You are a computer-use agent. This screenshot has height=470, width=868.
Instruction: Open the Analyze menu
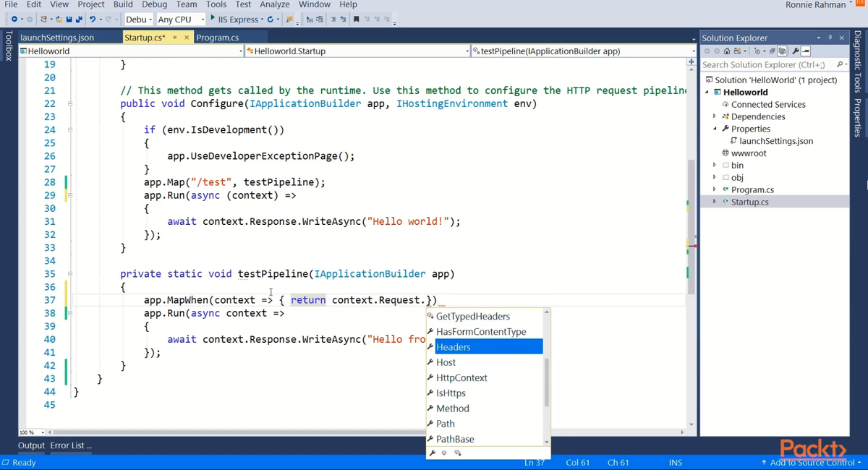tap(275, 4)
